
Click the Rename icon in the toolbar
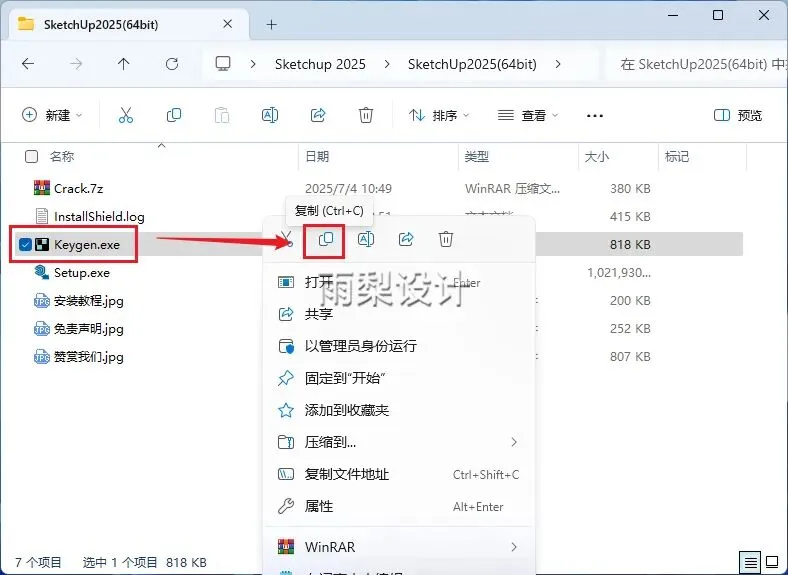270,116
